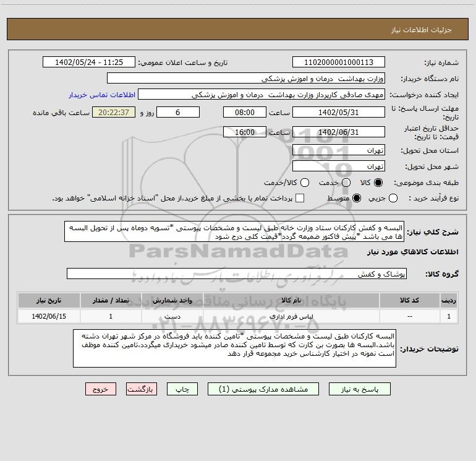Click the تاریخ نیاز column header
This screenshot has height=461, width=476.
(49, 300)
